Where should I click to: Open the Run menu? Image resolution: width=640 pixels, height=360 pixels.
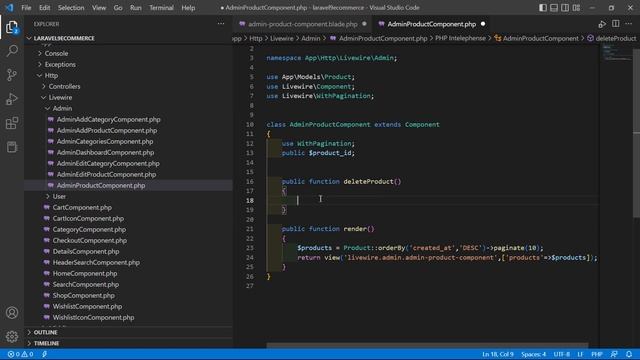coord(136,8)
